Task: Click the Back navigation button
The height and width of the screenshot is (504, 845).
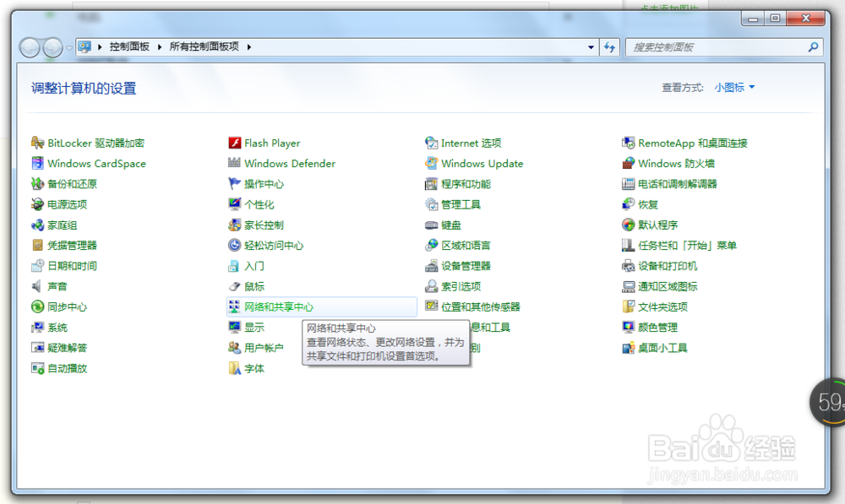Action: click(x=30, y=48)
